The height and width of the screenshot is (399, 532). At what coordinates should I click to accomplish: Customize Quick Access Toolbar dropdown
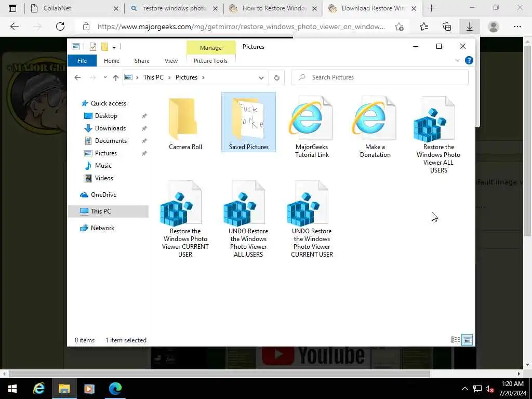pos(114,47)
